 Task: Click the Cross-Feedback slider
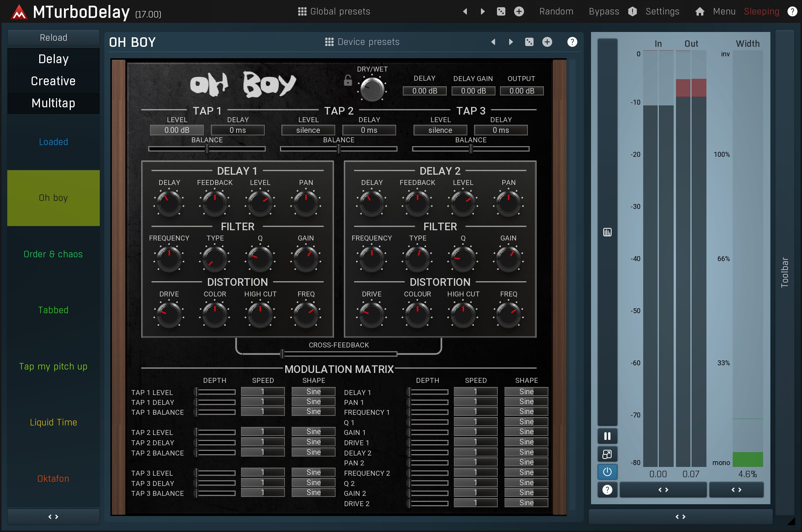coord(339,354)
